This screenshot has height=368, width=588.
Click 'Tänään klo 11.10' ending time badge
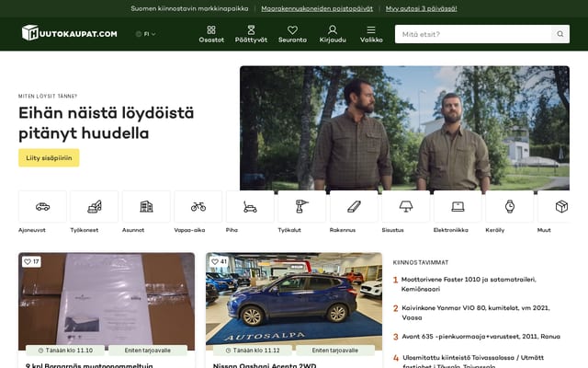pyautogui.click(x=65, y=351)
